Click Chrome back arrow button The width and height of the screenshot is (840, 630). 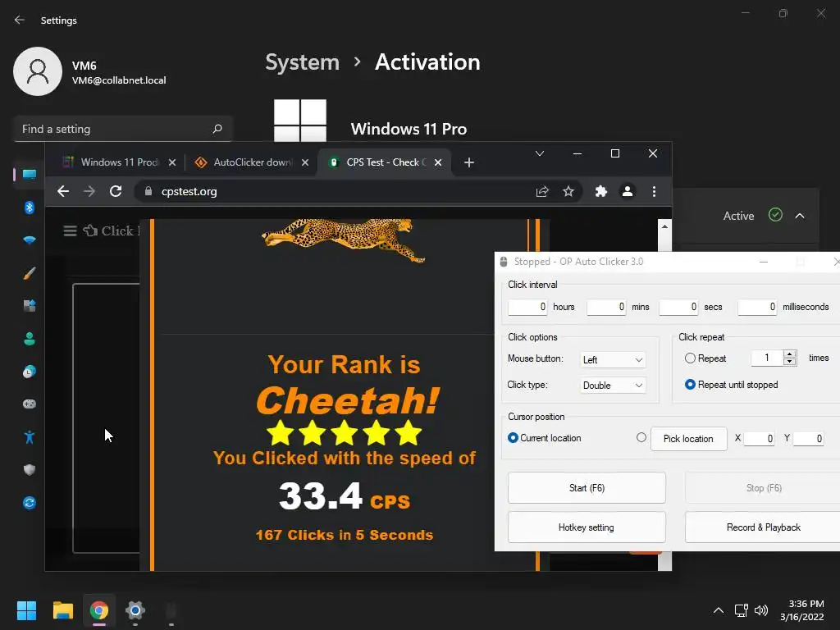click(63, 191)
